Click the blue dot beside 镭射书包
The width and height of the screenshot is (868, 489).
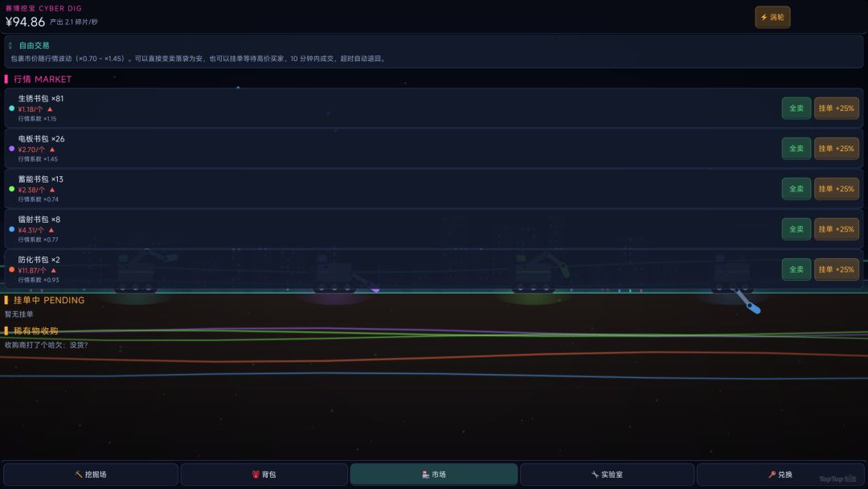click(11, 229)
